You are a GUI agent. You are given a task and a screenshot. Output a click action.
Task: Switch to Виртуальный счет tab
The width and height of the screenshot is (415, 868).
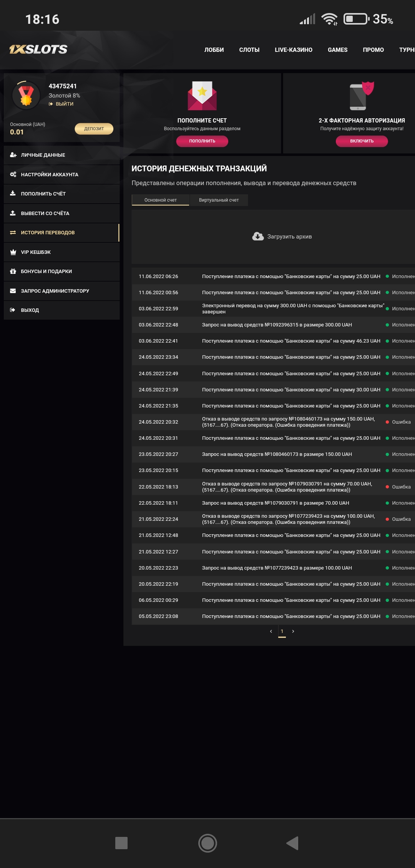point(219,200)
